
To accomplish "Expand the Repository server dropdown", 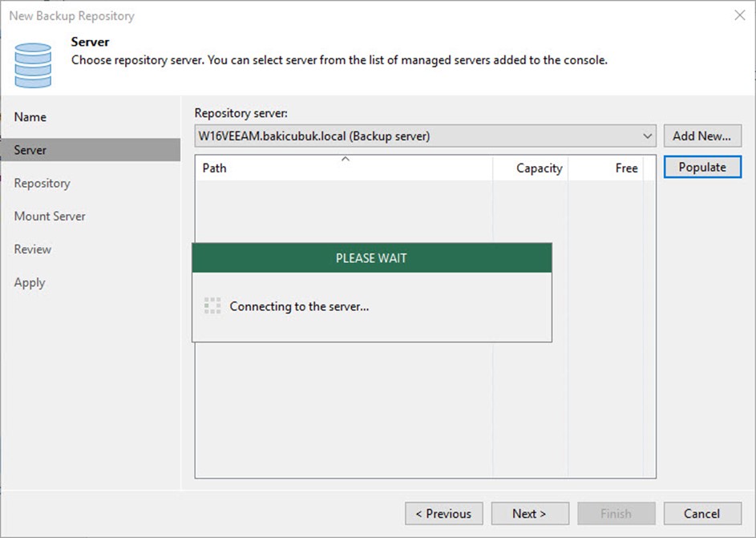I will [647, 136].
